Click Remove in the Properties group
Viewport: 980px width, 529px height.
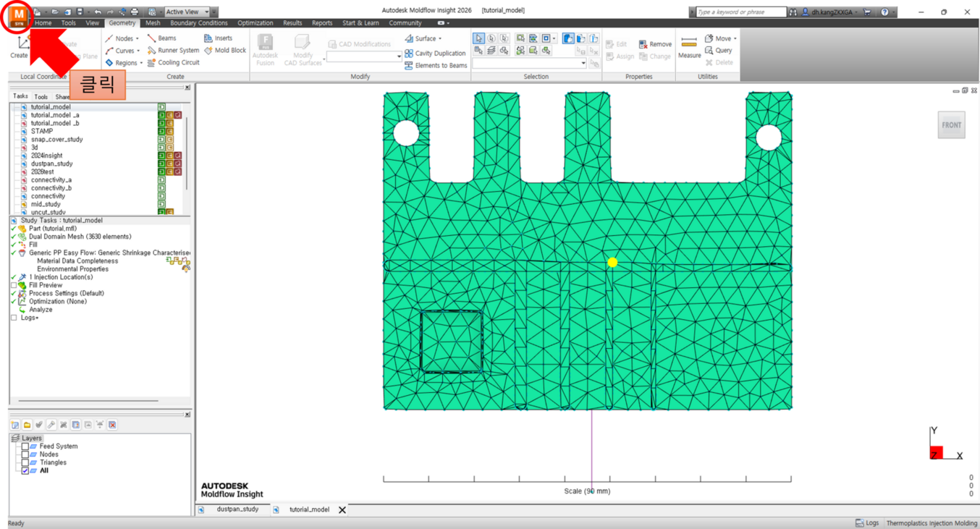(655, 44)
